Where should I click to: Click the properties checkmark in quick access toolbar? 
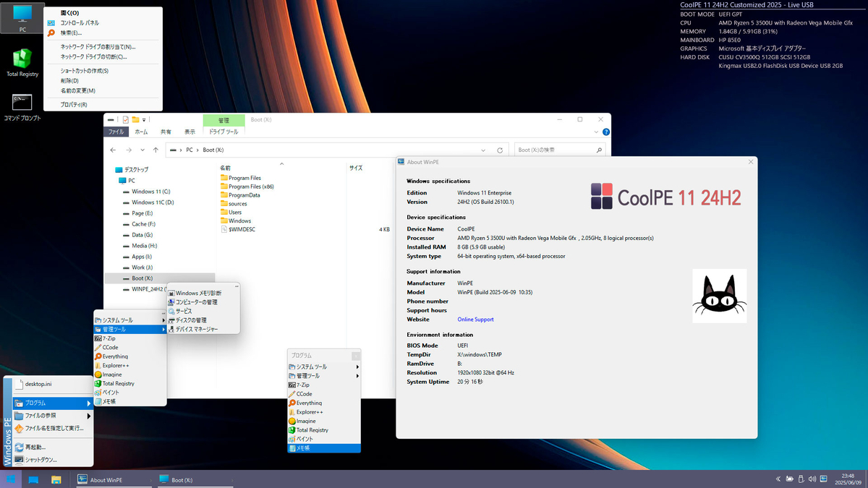tap(126, 119)
